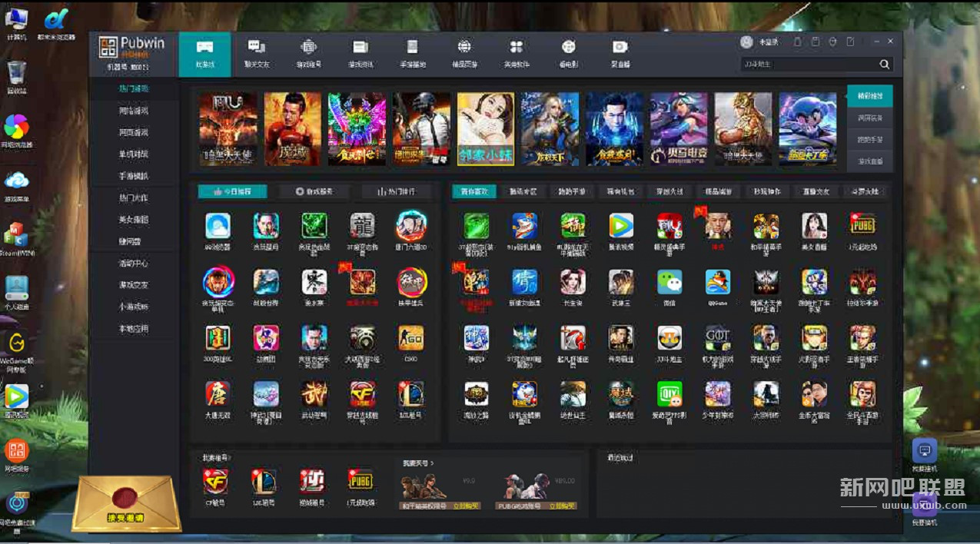Switch to the 聊天交友 top tab

tap(257, 54)
